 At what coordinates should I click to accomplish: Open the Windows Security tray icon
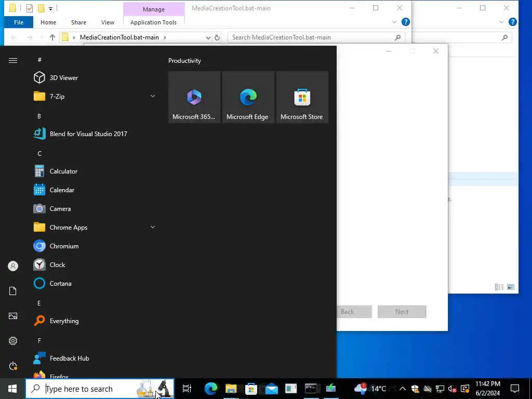pos(415,389)
